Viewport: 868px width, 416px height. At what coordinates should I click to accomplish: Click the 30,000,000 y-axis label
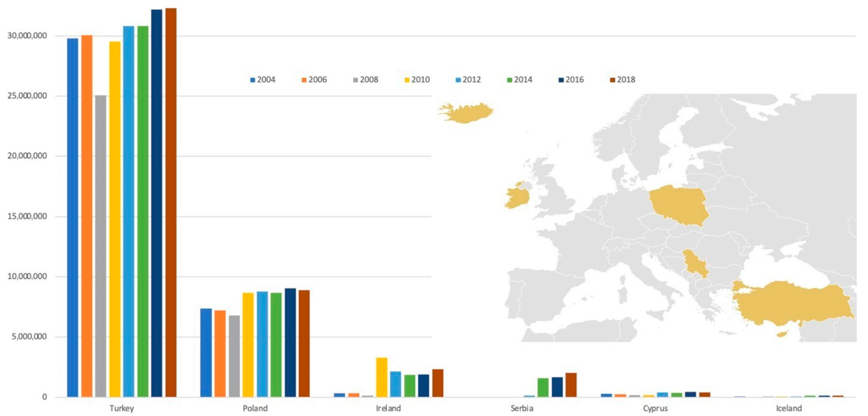(x=27, y=36)
